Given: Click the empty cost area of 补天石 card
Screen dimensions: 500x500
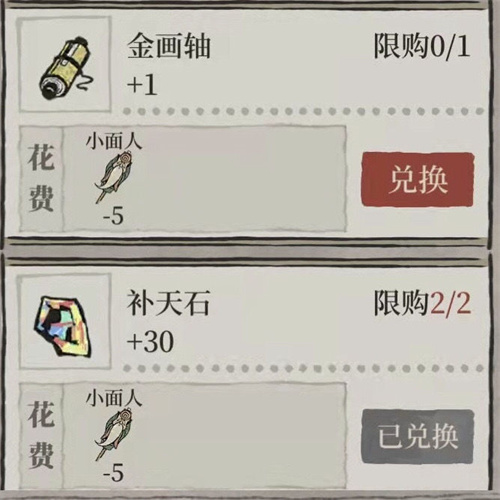Looking at the screenshot, I should point(243,435).
